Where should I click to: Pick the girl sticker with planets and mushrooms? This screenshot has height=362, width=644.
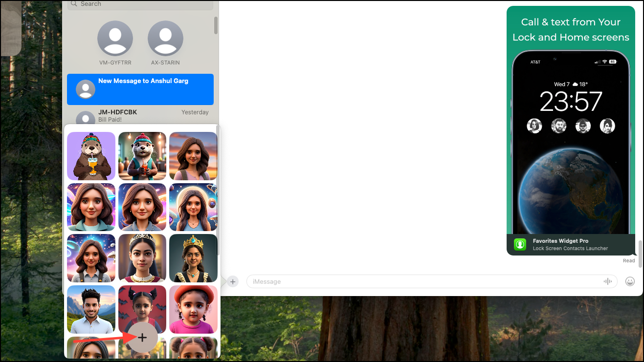pyautogui.click(x=193, y=207)
